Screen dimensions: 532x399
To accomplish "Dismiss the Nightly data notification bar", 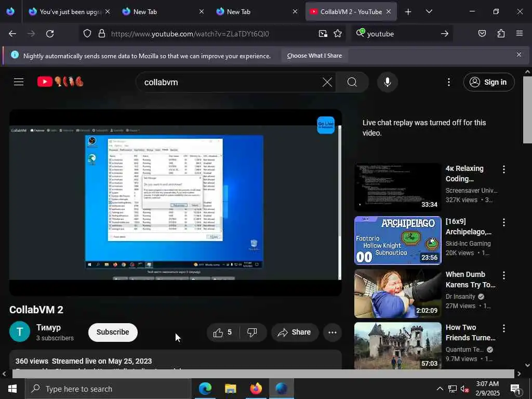I will point(519,55).
